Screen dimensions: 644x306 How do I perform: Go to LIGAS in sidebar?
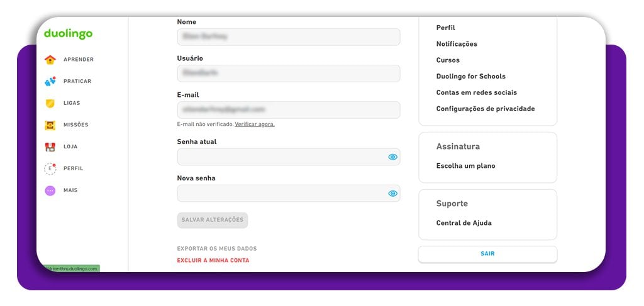click(x=72, y=103)
